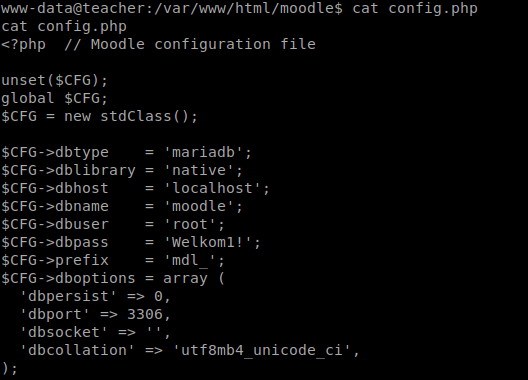Click the 3306 dbport number
Image resolution: width=528 pixels, height=380 pixels.
pyautogui.click(x=145, y=314)
